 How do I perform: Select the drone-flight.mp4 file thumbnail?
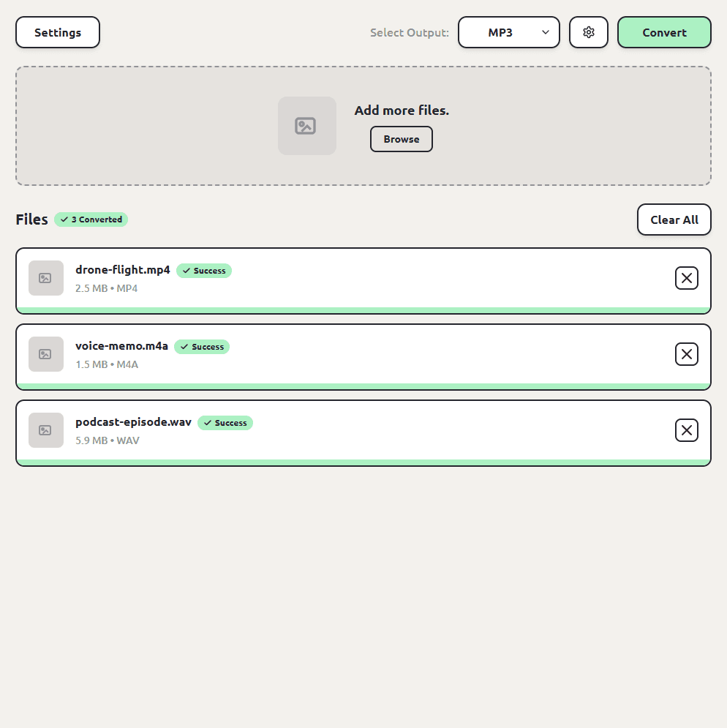pos(46,278)
